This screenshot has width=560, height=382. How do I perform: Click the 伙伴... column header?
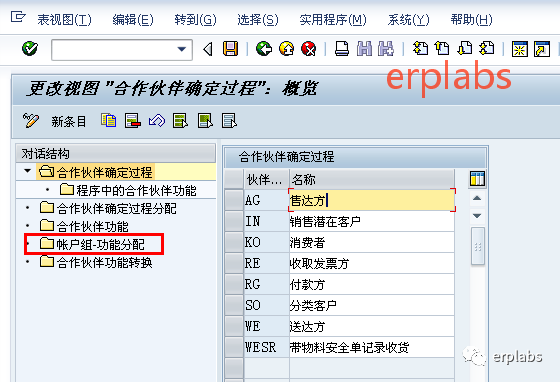coord(266,179)
